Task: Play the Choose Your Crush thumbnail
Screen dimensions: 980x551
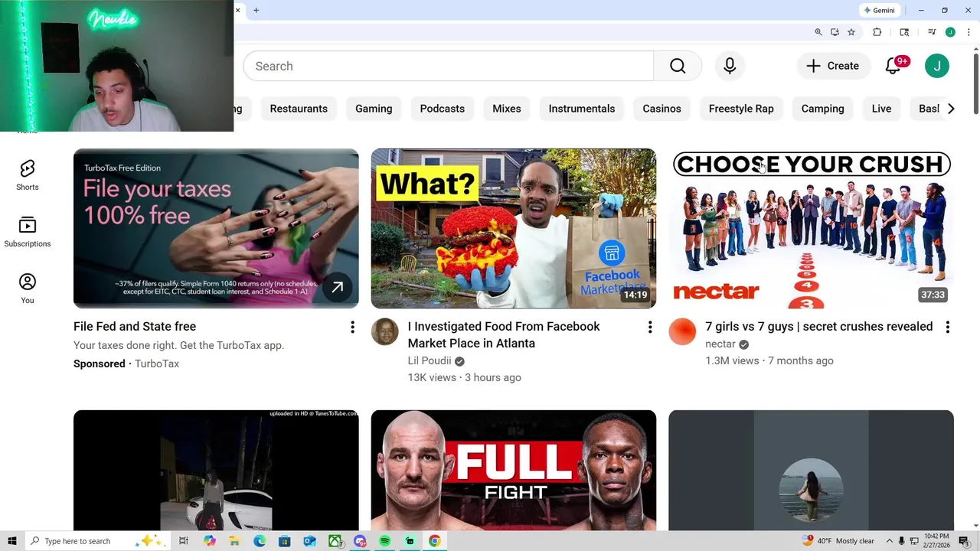Action: click(811, 229)
